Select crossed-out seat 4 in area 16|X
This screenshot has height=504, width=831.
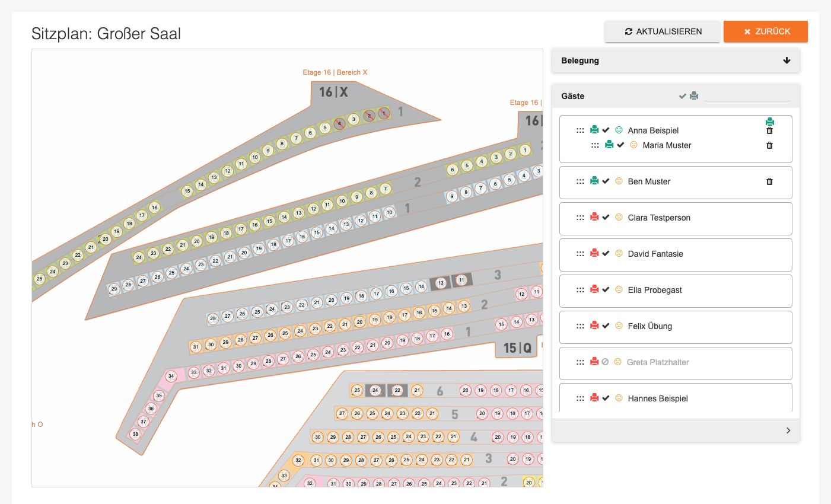pos(339,124)
